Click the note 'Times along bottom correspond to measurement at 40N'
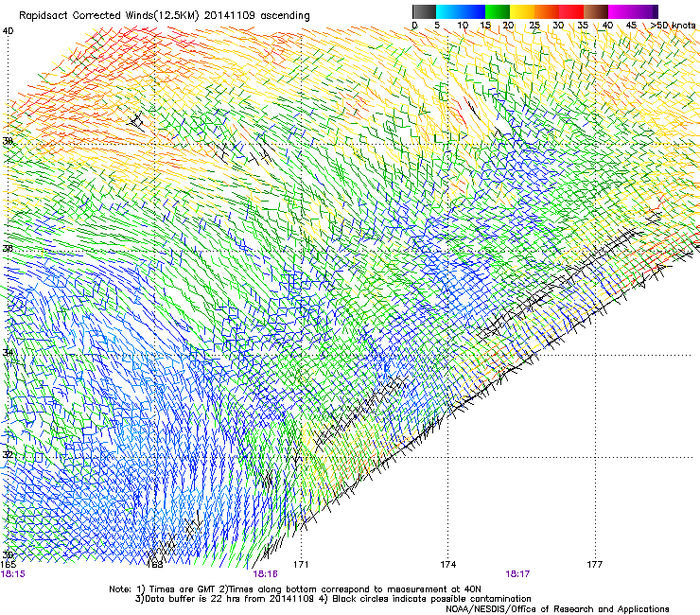 tap(355, 589)
